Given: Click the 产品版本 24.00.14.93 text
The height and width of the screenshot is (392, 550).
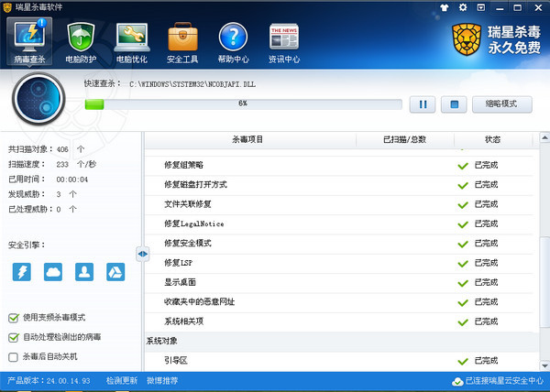Looking at the screenshot, I should [49, 381].
